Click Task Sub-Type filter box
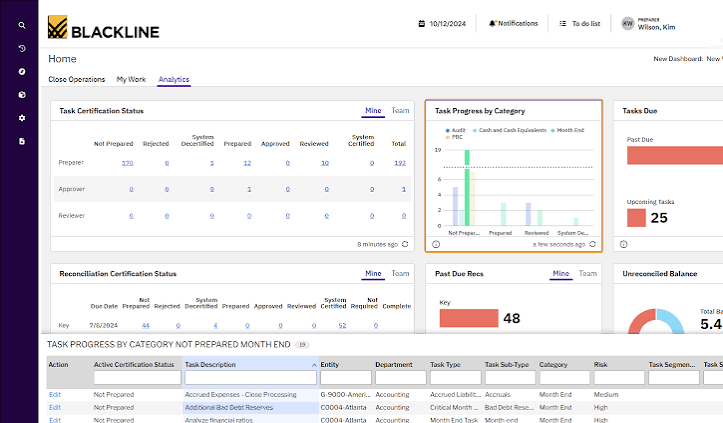 pyautogui.click(x=510, y=378)
